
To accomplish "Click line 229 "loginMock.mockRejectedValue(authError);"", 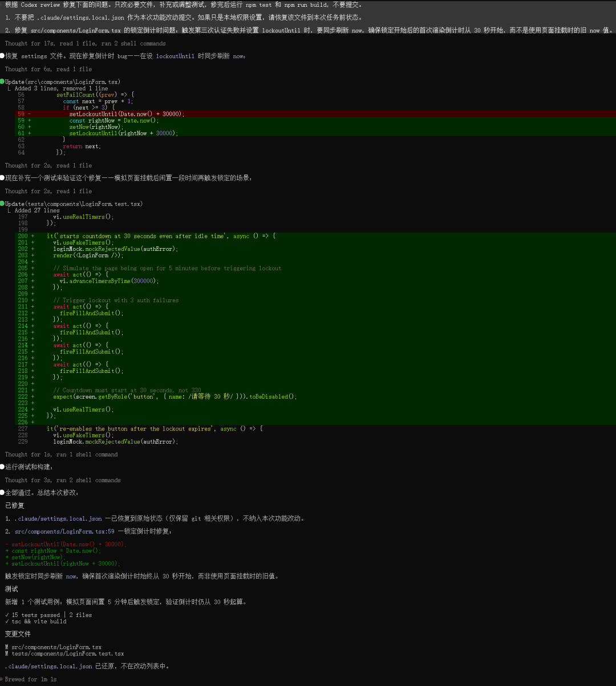I will [x=116, y=441].
